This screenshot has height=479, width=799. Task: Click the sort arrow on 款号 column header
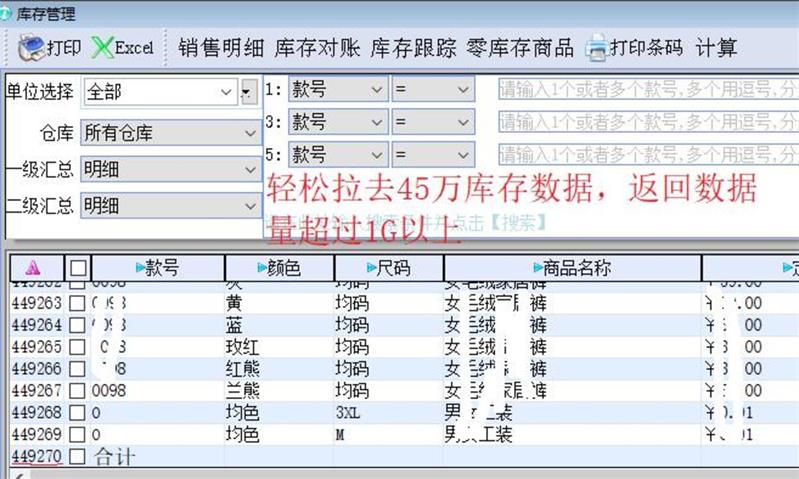click(139, 268)
